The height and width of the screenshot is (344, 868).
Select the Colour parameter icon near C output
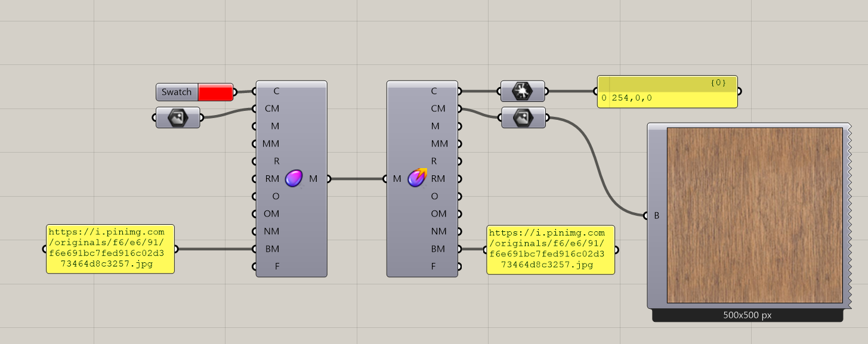[x=523, y=92]
